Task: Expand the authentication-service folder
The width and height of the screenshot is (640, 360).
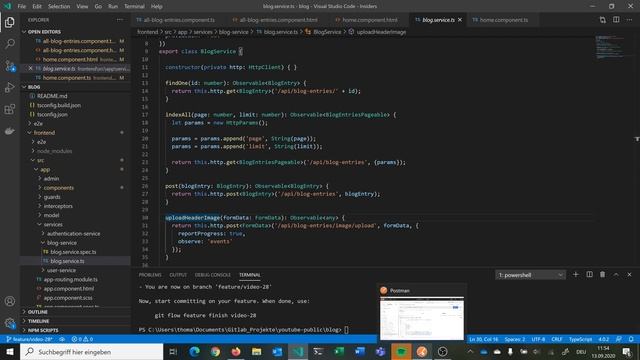Action: pyautogui.click(x=73, y=233)
